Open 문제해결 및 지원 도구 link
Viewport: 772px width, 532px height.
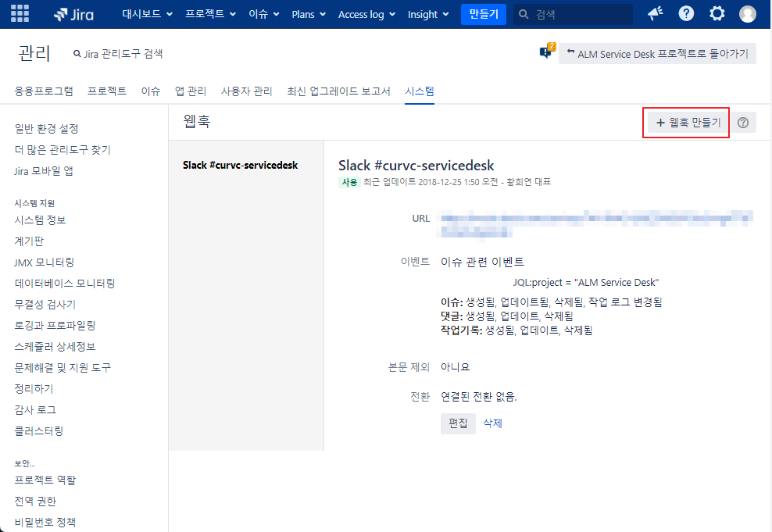click(63, 367)
